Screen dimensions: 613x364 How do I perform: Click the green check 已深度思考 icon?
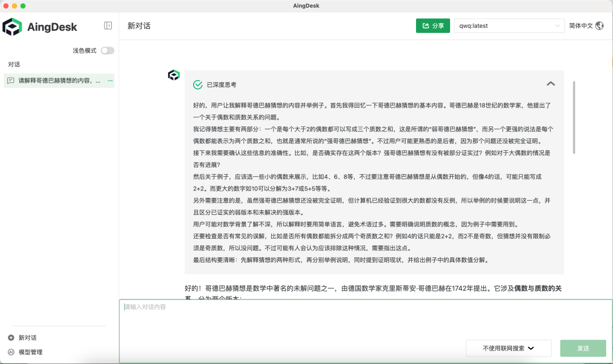198,84
